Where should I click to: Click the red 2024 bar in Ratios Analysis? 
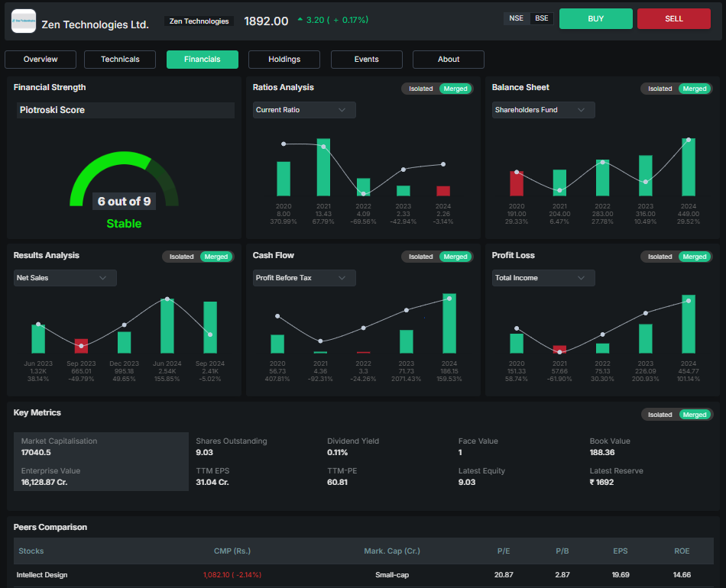pos(443,191)
